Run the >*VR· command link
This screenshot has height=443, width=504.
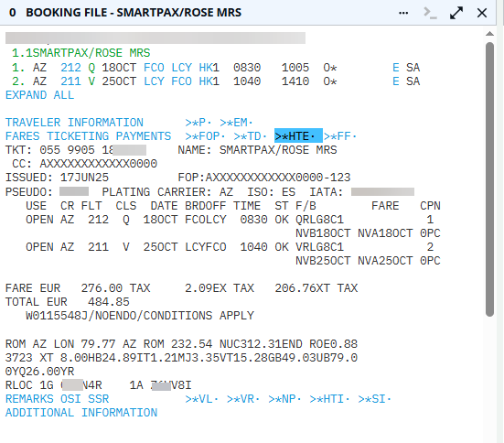[243, 399]
